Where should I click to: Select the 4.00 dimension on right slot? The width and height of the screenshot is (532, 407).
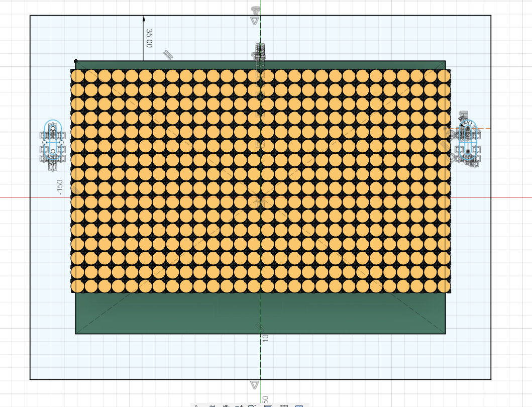466,122
